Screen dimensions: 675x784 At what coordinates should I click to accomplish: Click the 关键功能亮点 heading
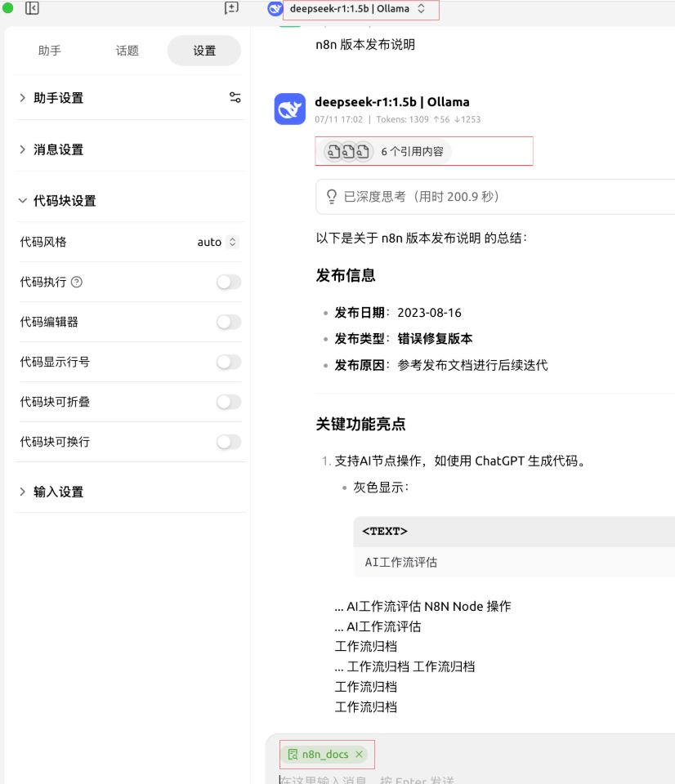(x=360, y=424)
